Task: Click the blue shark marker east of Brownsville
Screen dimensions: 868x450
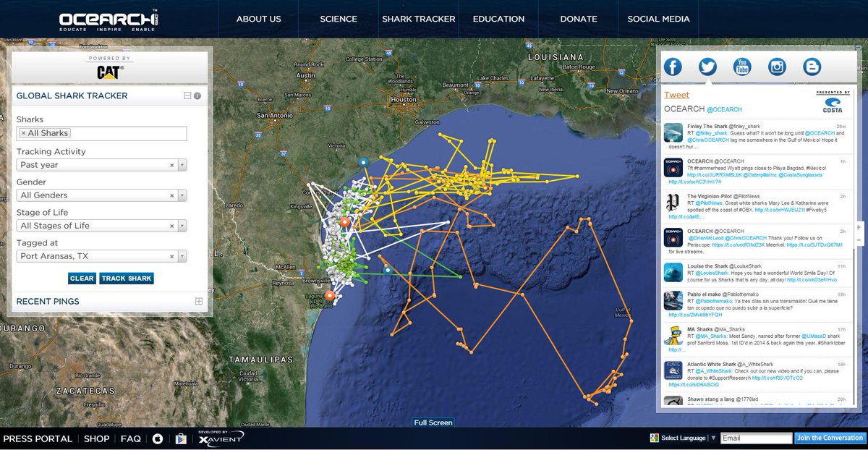Action: click(388, 270)
